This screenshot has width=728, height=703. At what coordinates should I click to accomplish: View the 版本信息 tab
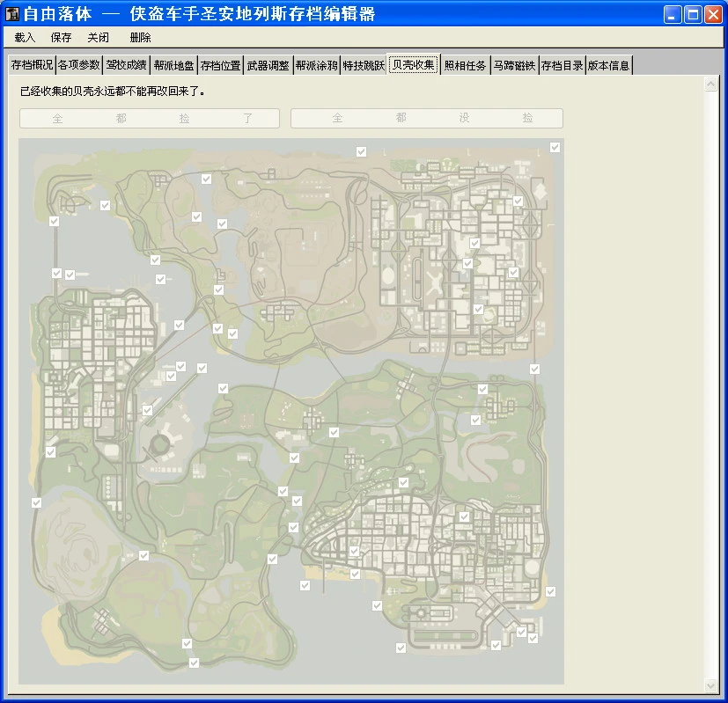coord(608,65)
